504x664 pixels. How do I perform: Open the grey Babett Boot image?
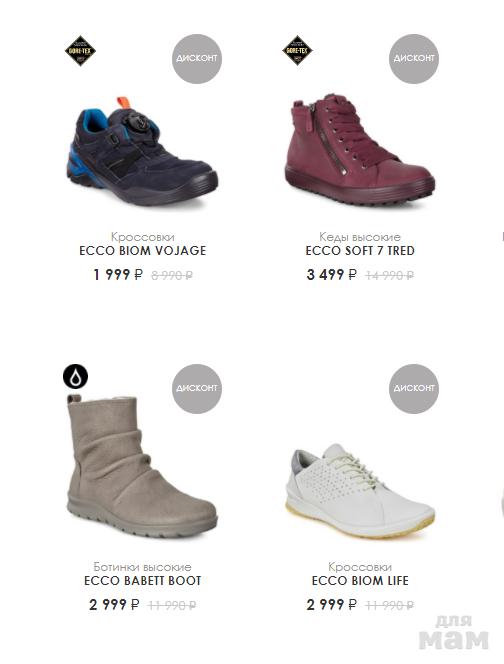142,466
